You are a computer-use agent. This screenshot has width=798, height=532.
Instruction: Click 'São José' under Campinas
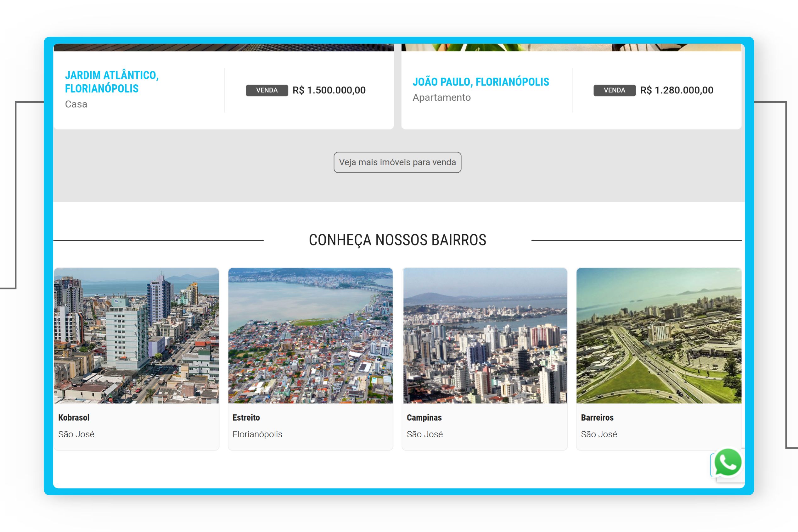click(424, 434)
